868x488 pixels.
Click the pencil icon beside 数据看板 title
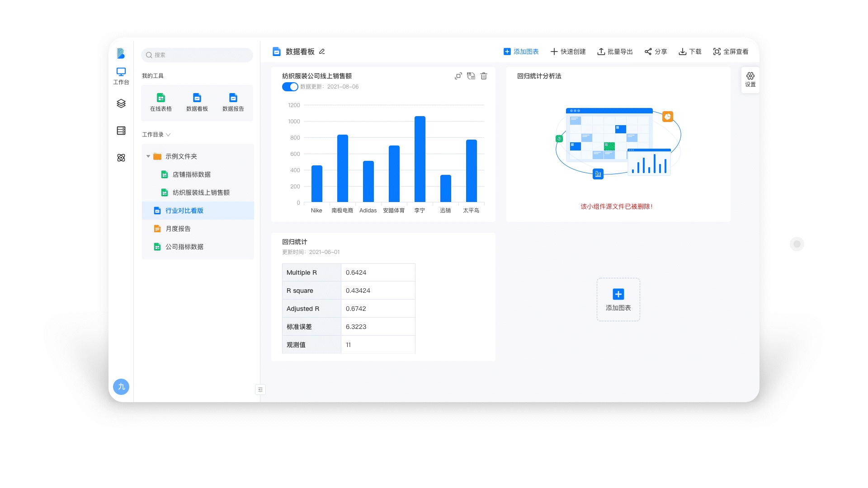pos(322,52)
